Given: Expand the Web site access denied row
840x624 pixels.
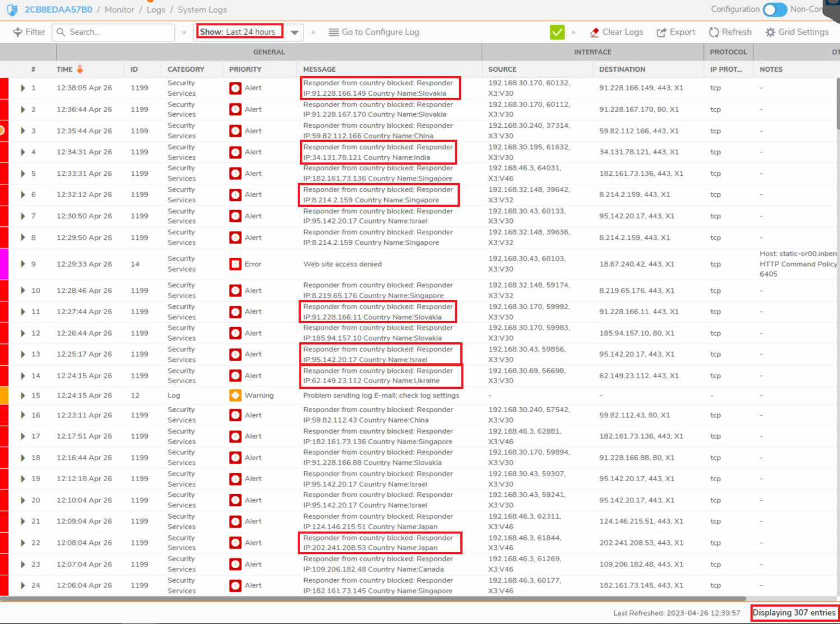Looking at the screenshot, I should coord(23,264).
